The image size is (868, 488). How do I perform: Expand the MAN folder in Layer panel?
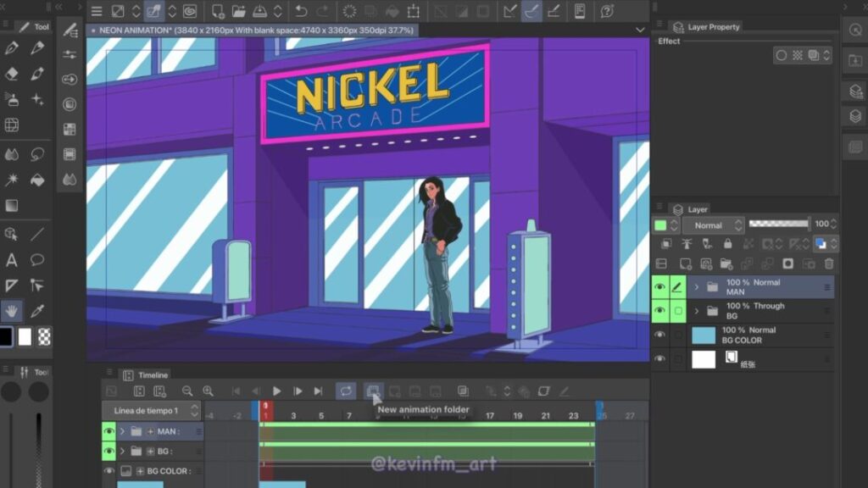click(697, 287)
